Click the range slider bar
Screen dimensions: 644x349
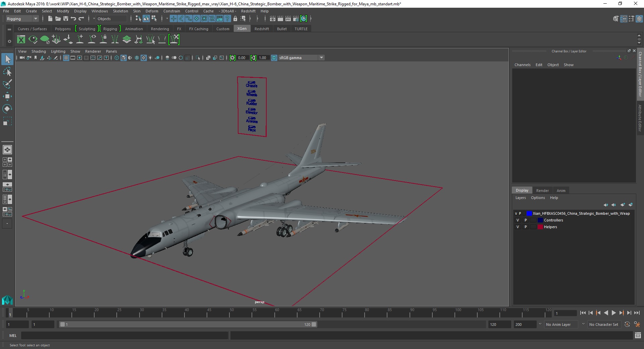point(188,325)
